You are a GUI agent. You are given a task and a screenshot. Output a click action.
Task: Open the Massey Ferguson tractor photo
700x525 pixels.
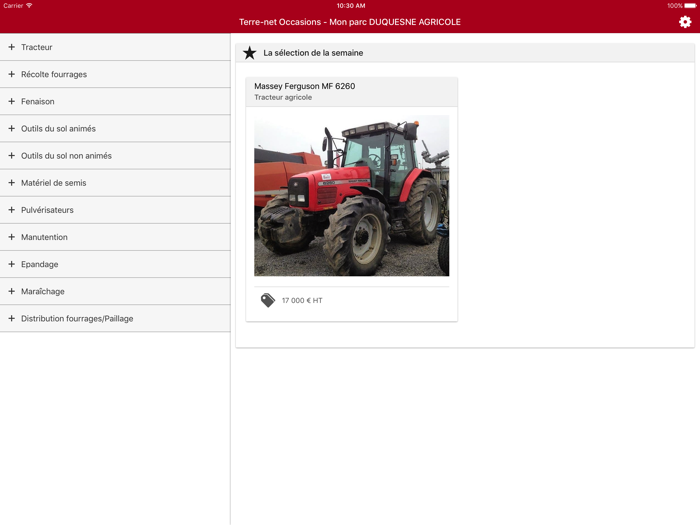click(x=352, y=196)
